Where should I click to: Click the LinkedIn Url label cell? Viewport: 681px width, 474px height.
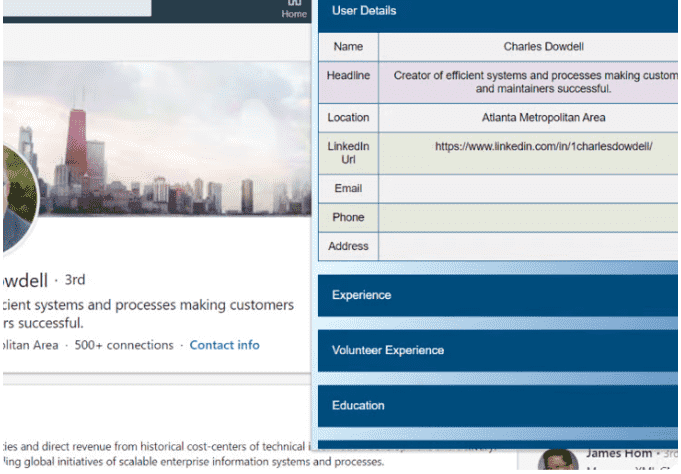tap(348, 153)
